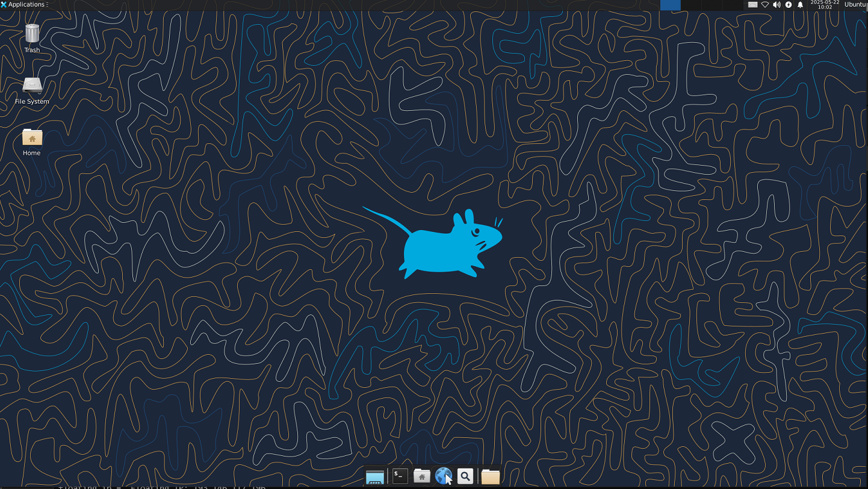
Task: Open the directory menu folder in dock
Action: point(490,476)
